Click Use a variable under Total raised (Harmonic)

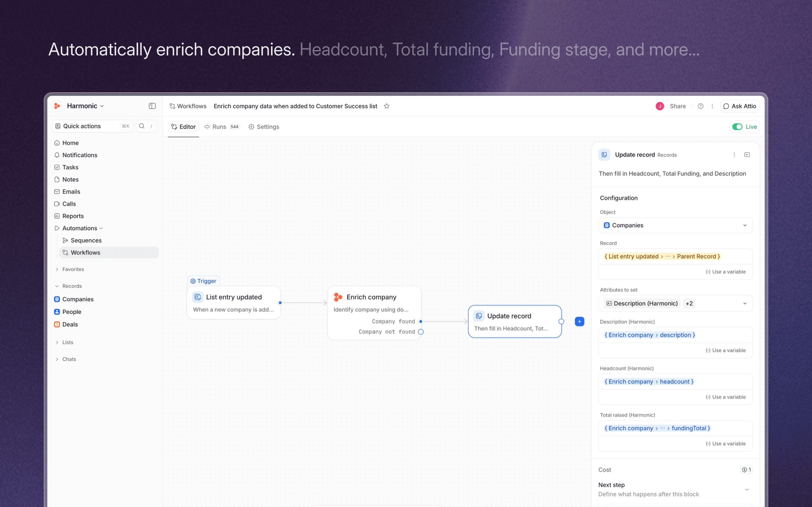coord(726,443)
